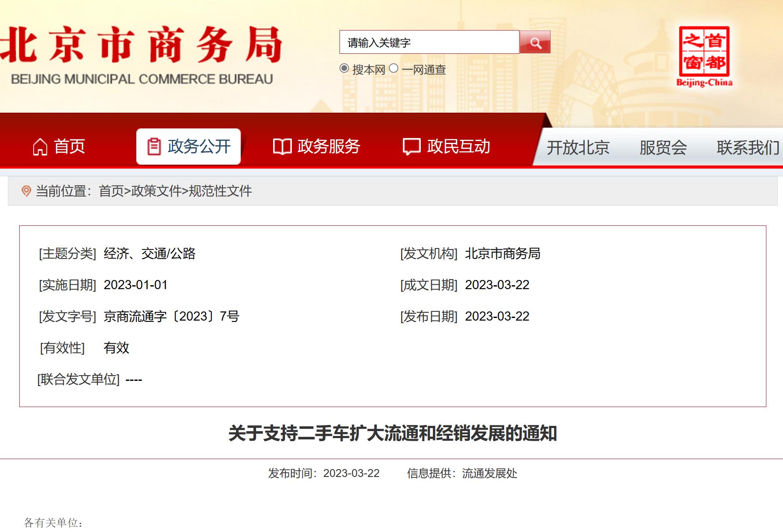
Task: Open the 政务公开 navigation tab
Action: click(189, 147)
